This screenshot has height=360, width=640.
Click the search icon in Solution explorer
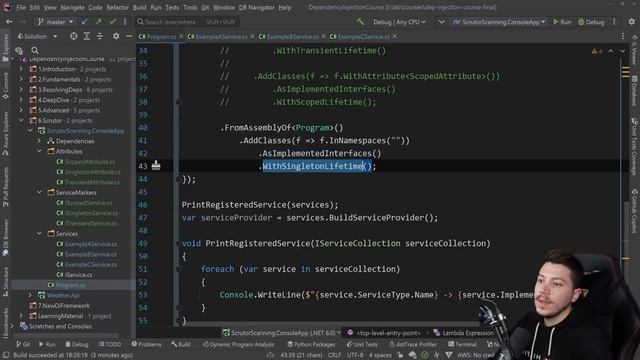(x=35, y=50)
